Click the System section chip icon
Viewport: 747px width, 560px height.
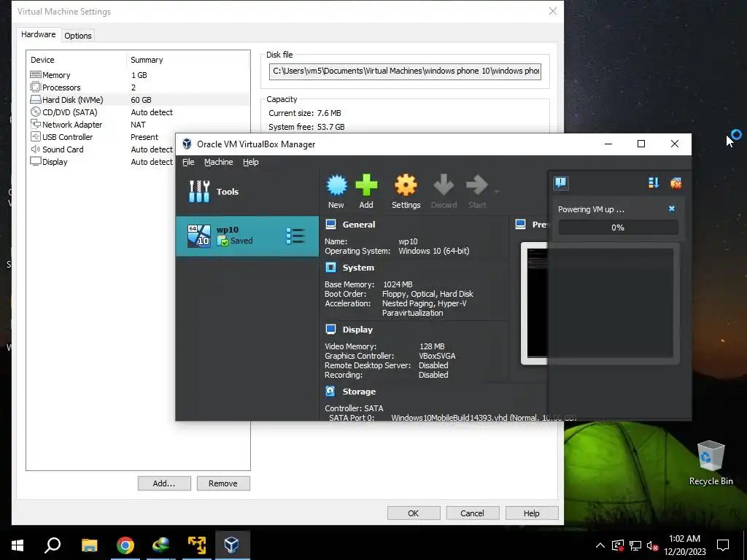(x=330, y=267)
